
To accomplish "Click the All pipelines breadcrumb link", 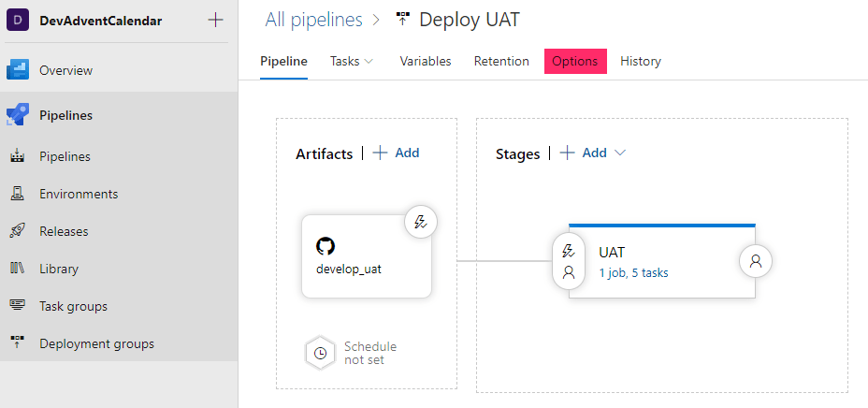I will [313, 19].
